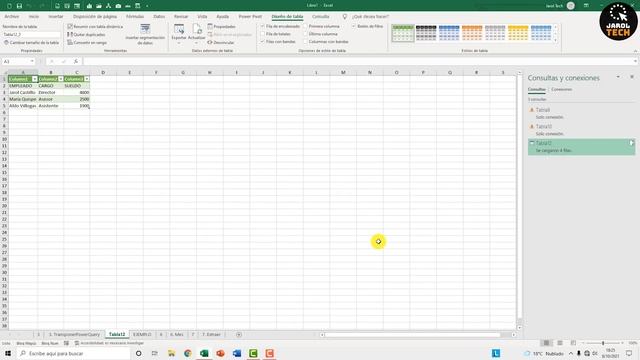Open the 1. TransponerPowerQuery sheet tab
The width and height of the screenshot is (640, 360).
pyautogui.click(x=74, y=335)
